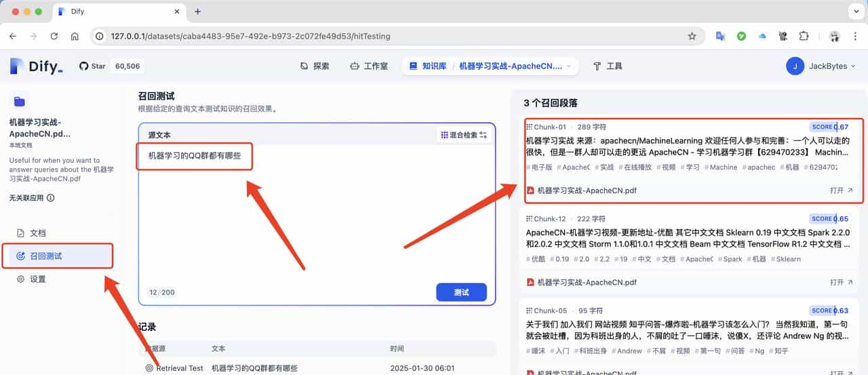The height and width of the screenshot is (375, 868).
Task: Click the retrieval settings sliders icon
Action: (484, 135)
